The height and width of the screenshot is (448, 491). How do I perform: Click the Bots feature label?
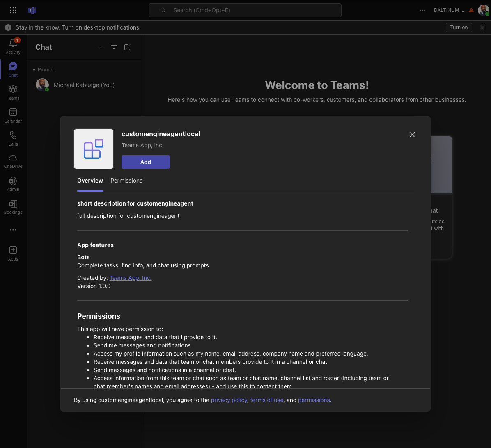tap(83, 257)
